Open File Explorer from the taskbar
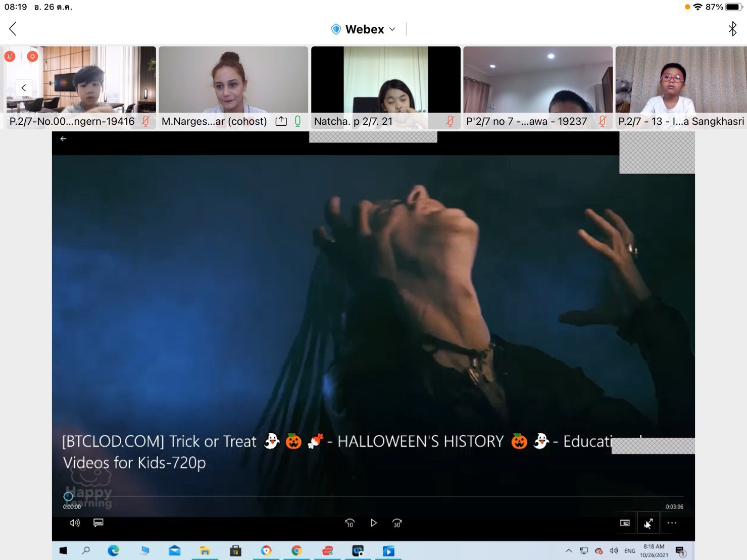This screenshot has width=747, height=560. pyautogui.click(x=205, y=550)
